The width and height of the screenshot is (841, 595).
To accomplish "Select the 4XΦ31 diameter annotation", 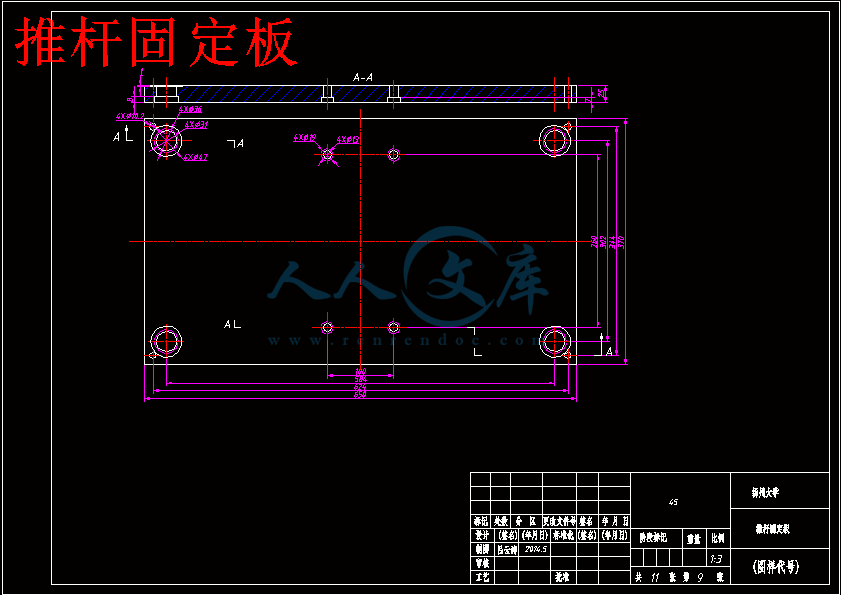I will [x=196, y=124].
